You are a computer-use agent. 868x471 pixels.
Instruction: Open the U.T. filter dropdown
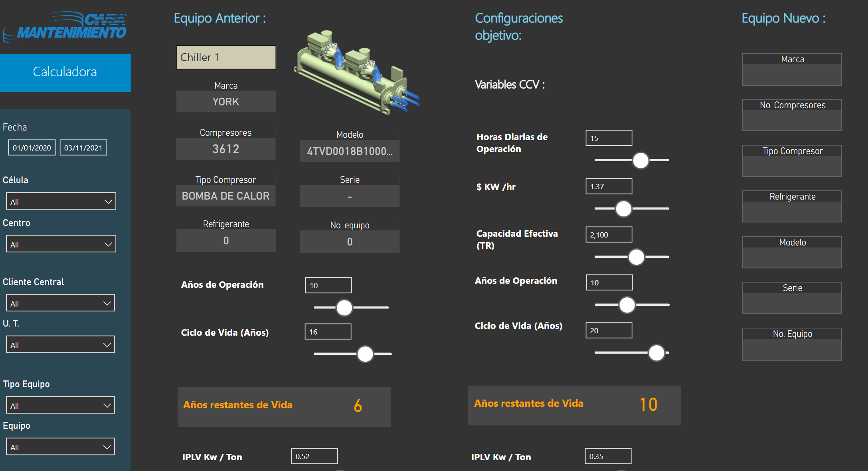60,344
